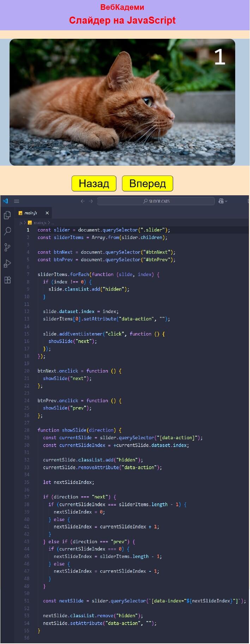Click btnNext.onclick on line 20
Screen dimensions: 250x644
58,371
